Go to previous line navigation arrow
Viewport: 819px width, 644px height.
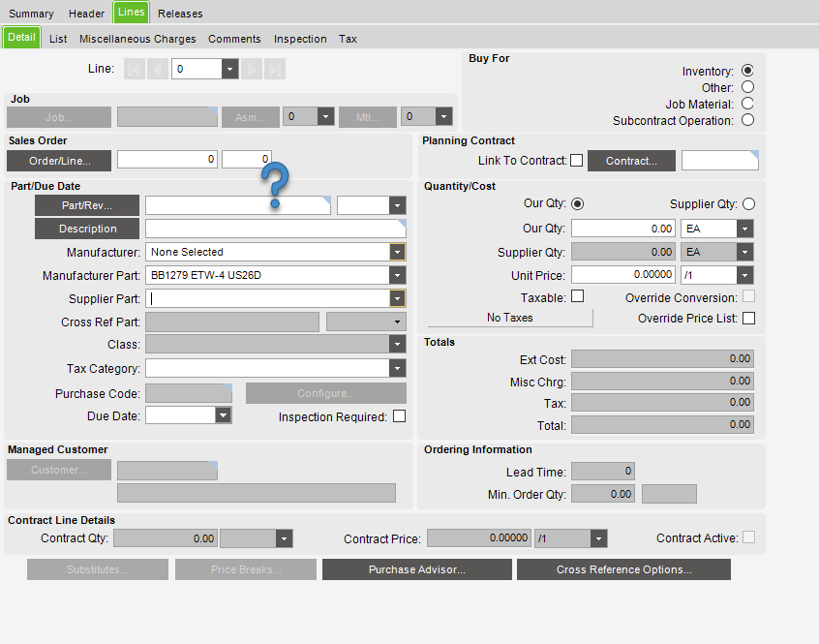click(158, 69)
